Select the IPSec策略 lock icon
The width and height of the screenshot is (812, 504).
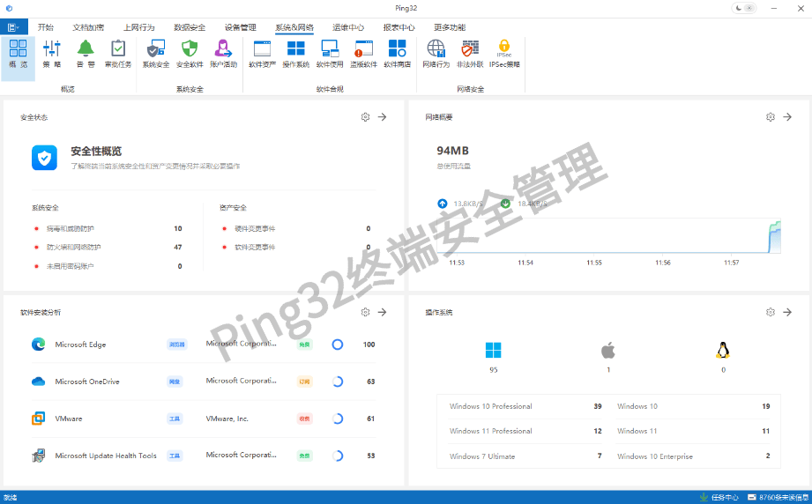(x=504, y=53)
